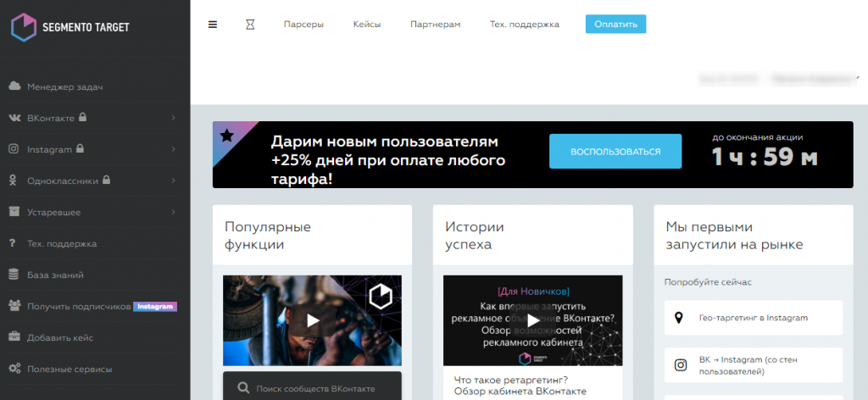
Task: Play the Популярные функции video
Action: pos(313,320)
